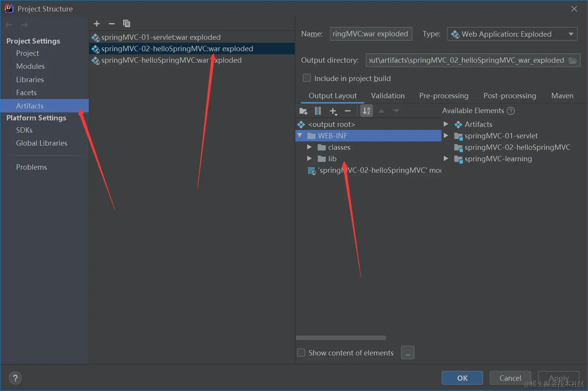Select springMVC-02-helloSpringMVC in Available Elements
This screenshot has width=588, height=391.
pyautogui.click(x=512, y=148)
